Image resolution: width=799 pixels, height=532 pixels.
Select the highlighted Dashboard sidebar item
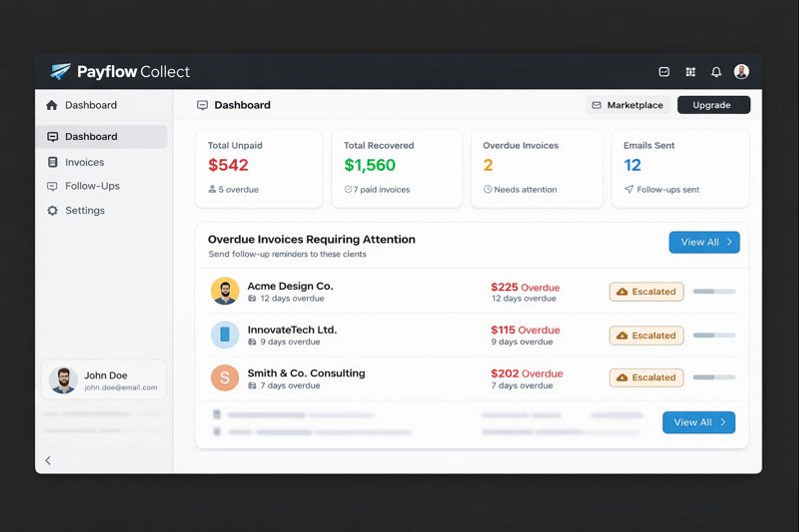(102, 137)
